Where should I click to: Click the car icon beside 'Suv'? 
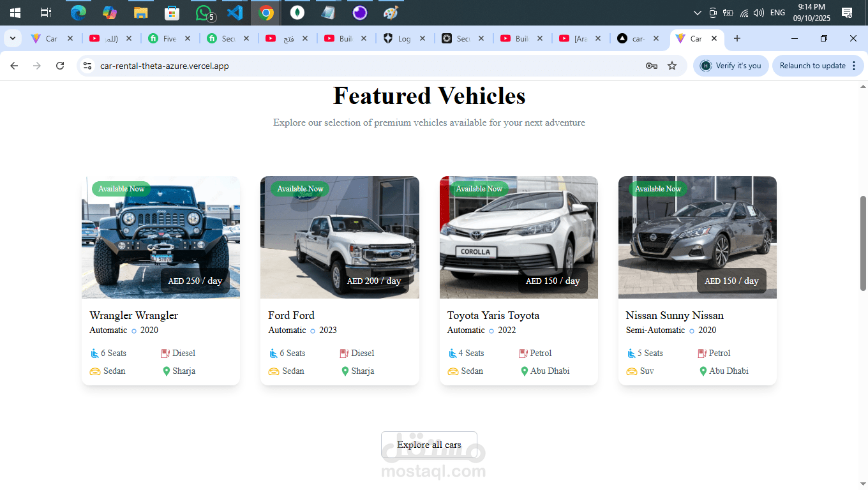(x=631, y=371)
